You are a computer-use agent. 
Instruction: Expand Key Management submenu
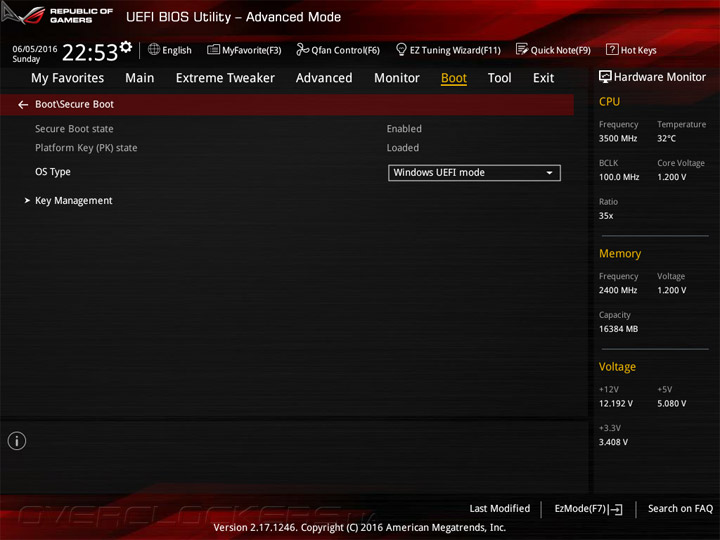tap(73, 201)
